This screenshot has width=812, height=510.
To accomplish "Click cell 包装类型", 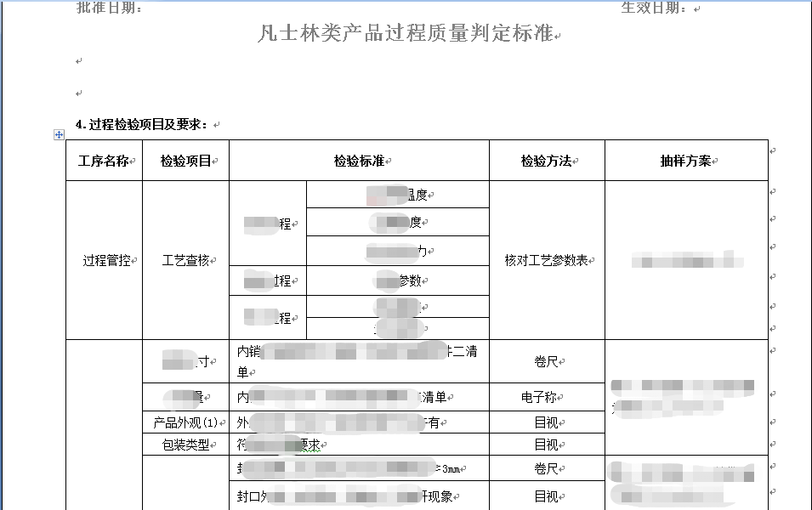I will click(x=185, y=445).
